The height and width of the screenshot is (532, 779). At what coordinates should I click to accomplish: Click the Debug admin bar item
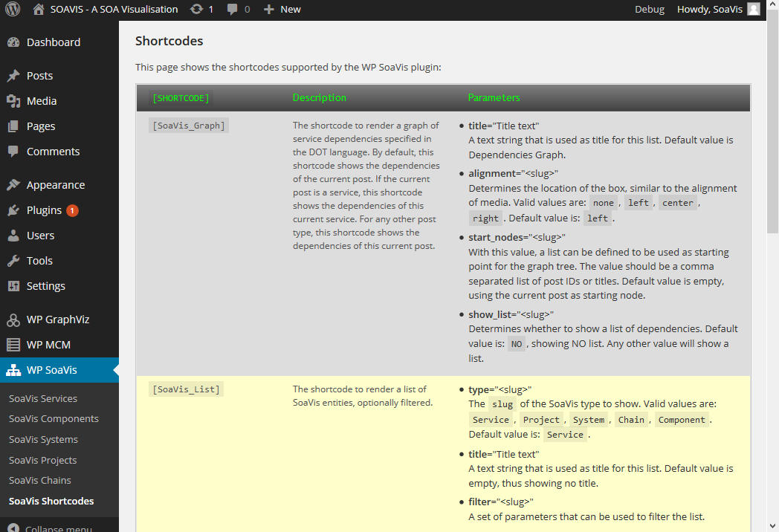[x=650, y=9]
